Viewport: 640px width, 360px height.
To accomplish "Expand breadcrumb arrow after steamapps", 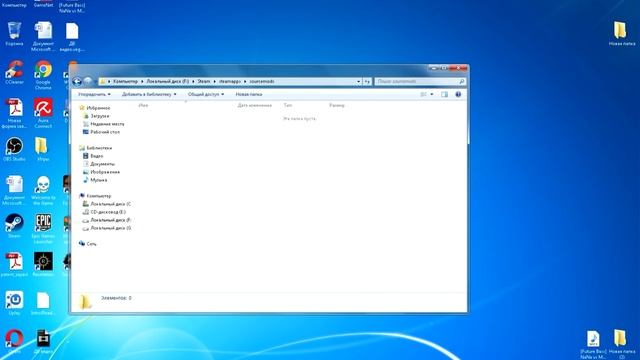I will tap(245, 82).
